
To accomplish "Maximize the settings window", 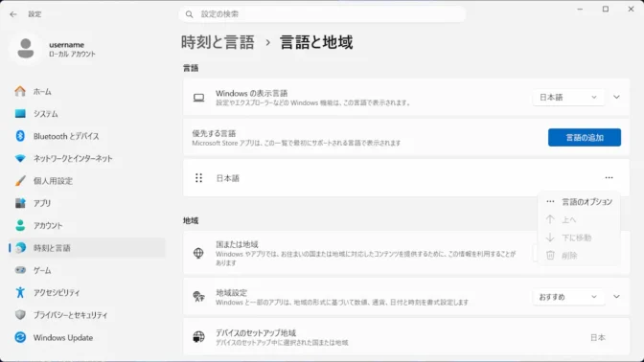I will 606,9.
